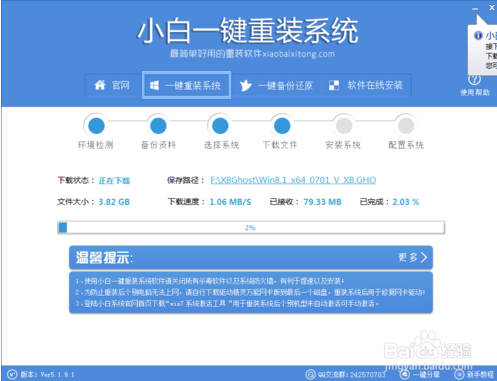This screenshot has height=381, width=497.
Task: Click the chevron arrow next to 更多
Action: pos(424,257)
